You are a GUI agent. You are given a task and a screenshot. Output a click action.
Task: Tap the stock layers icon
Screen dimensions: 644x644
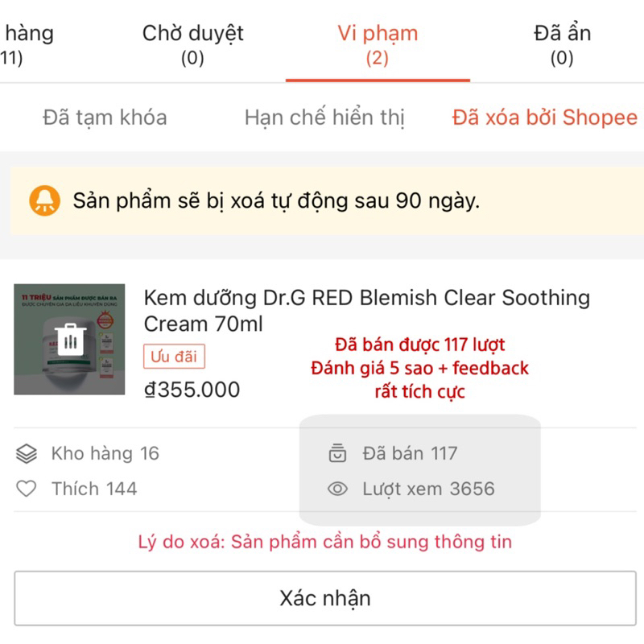click(27, 454)
